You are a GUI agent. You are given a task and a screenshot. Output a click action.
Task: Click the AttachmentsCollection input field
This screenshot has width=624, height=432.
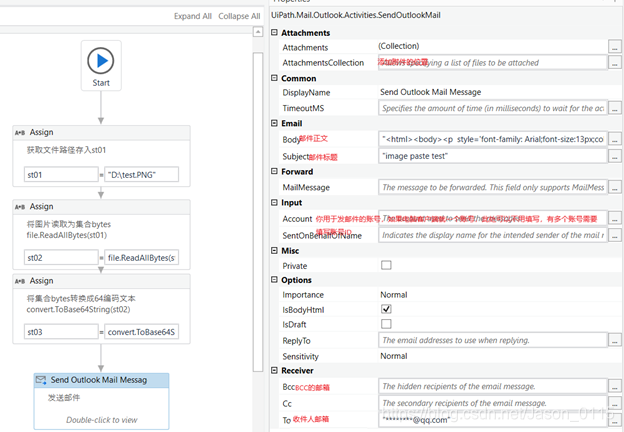(x=493, y=62)
